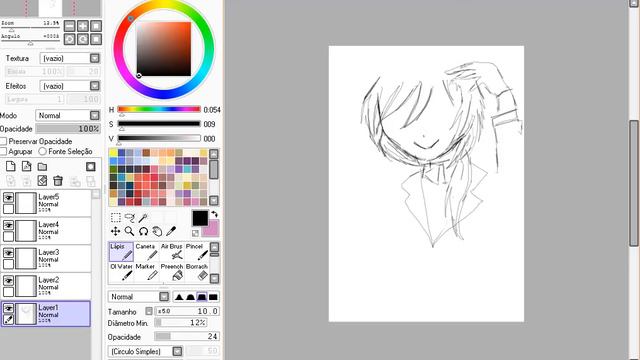Hide Layer1 with its eye icon
640x360 pixels.
8,309
